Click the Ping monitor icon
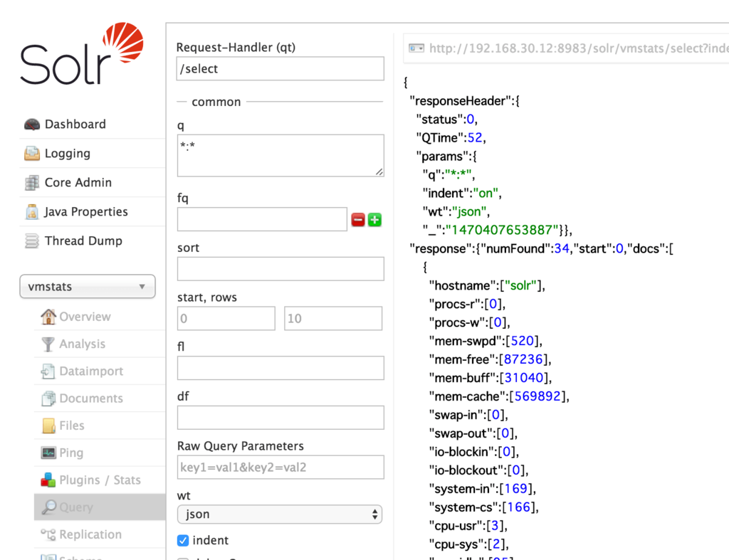Image resolution: width=729 pixels, height=560 pixels. [x=48, y=453]
